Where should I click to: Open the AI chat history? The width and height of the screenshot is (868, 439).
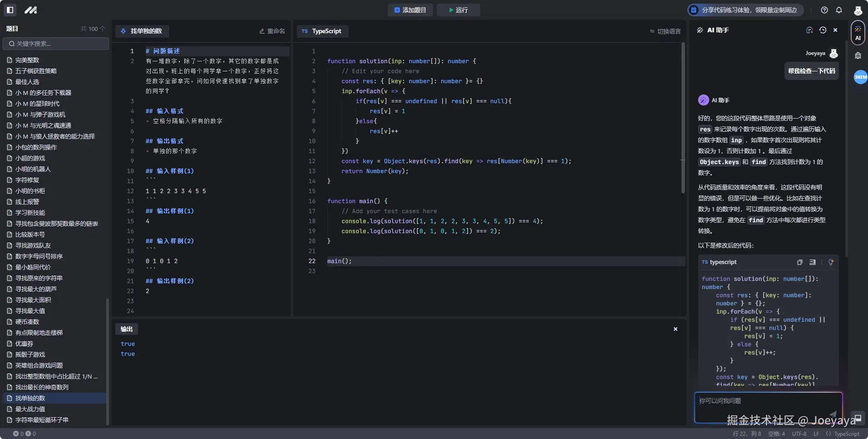(823, 30)
